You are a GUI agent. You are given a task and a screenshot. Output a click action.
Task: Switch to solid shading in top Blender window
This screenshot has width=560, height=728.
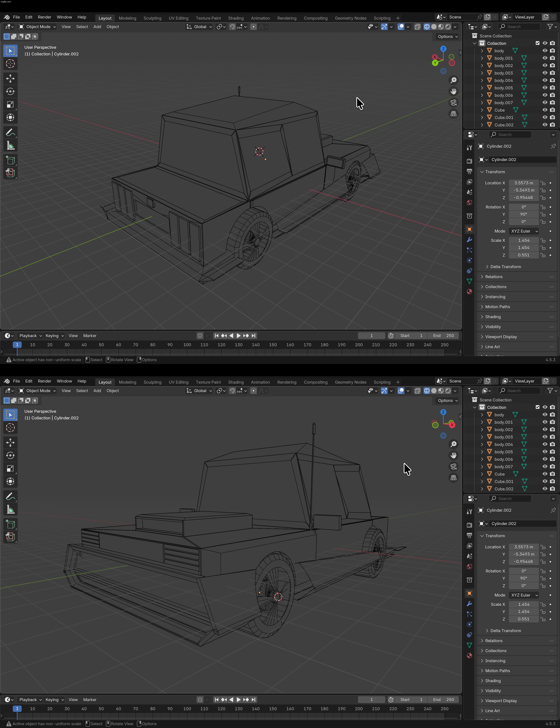tap(434, 27)
